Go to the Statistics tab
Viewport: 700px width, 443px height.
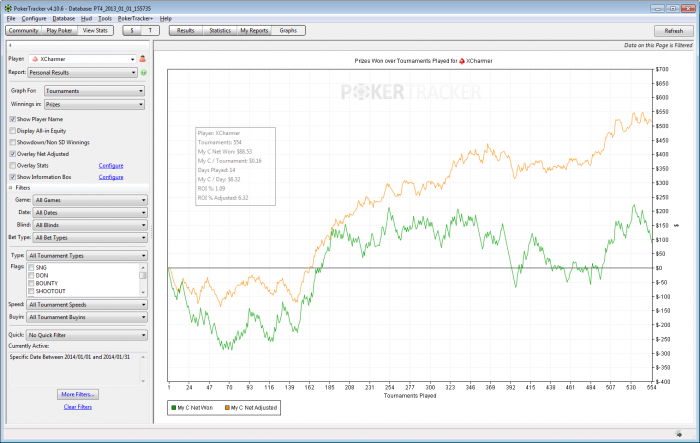pos(220,30)
